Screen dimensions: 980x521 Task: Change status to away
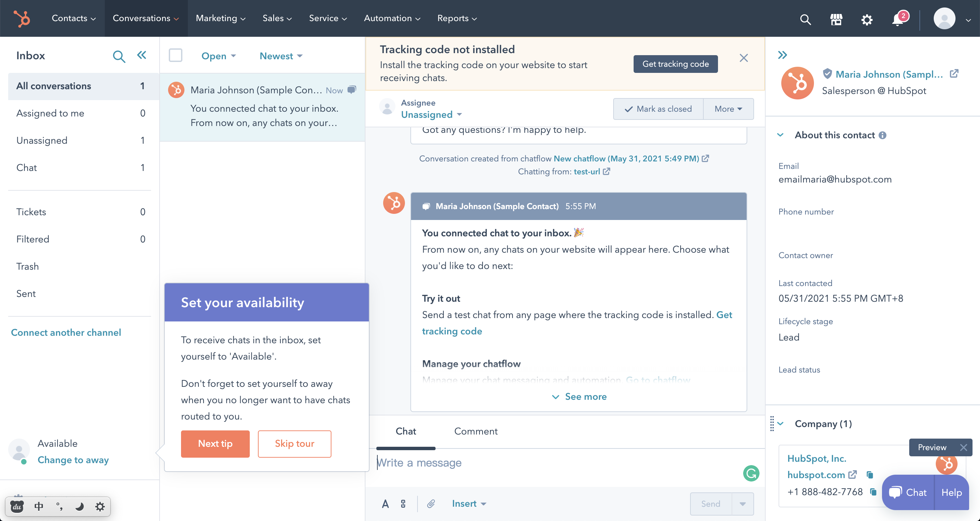tap(73, 460)
